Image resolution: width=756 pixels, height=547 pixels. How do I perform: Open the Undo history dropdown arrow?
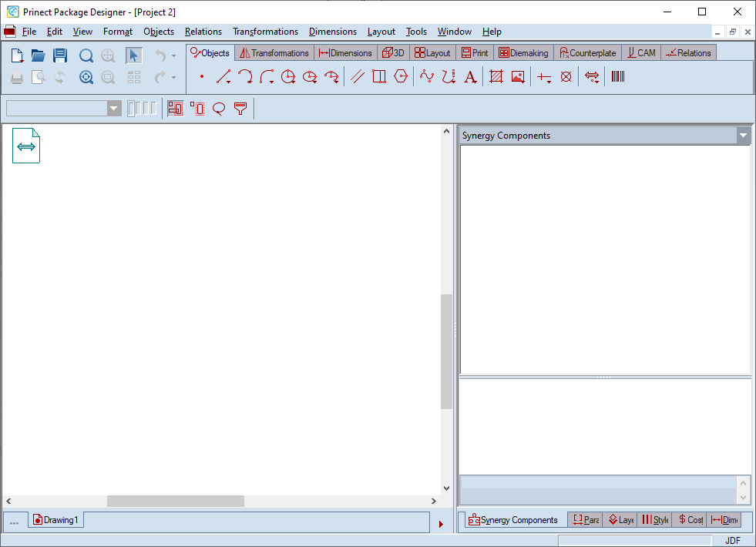click(173, 56)
